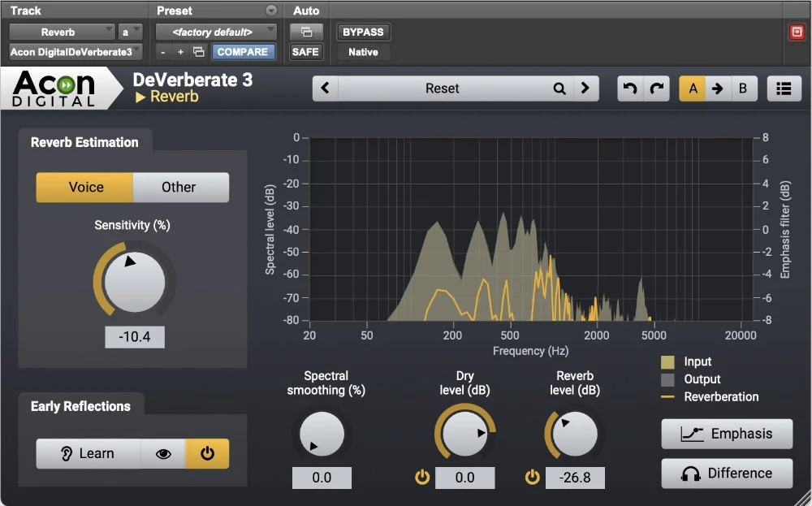Click the Auto header label
This screenshot has width=812, height=506.
306,11
